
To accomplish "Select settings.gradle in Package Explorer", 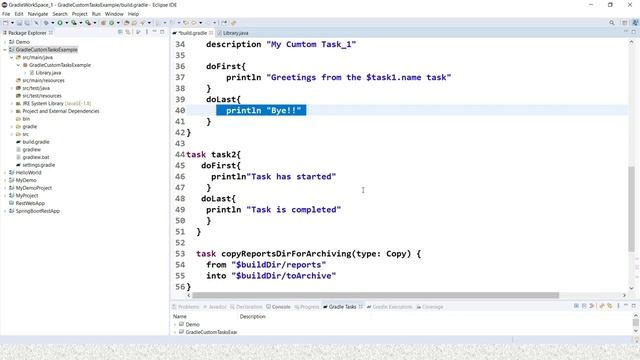I will 38,165.
